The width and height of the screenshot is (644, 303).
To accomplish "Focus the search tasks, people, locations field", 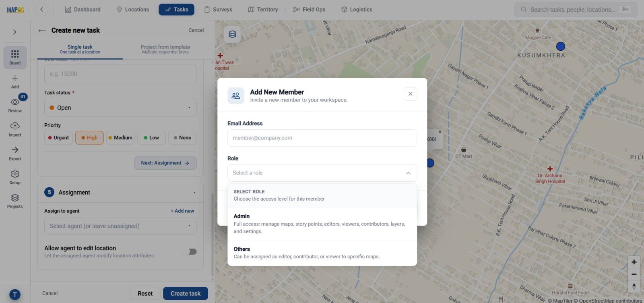I will tap(576, 9).
